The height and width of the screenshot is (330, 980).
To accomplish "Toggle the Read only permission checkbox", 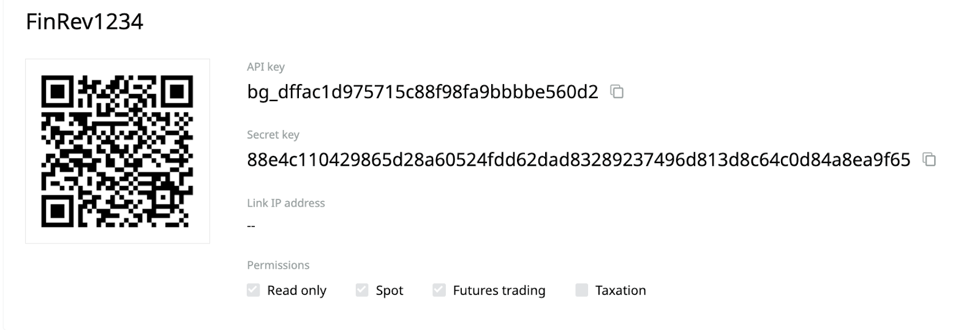I will [254, 290].
